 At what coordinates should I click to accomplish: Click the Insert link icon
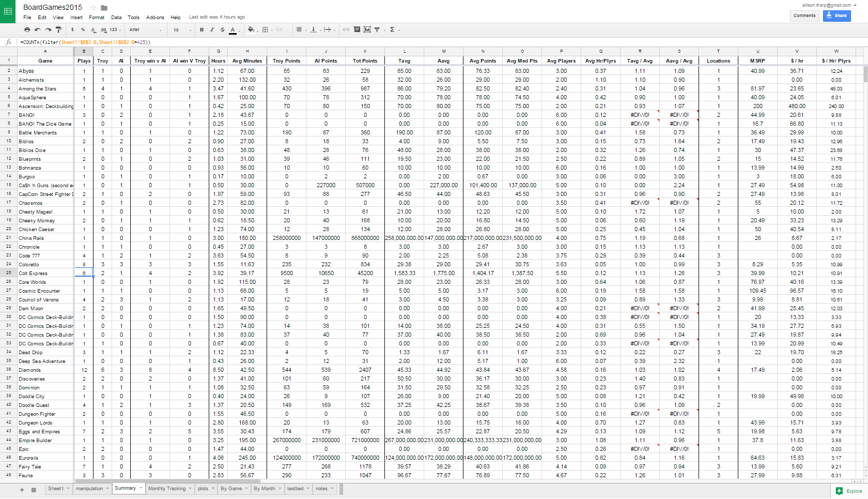click(x=346, y=29)
